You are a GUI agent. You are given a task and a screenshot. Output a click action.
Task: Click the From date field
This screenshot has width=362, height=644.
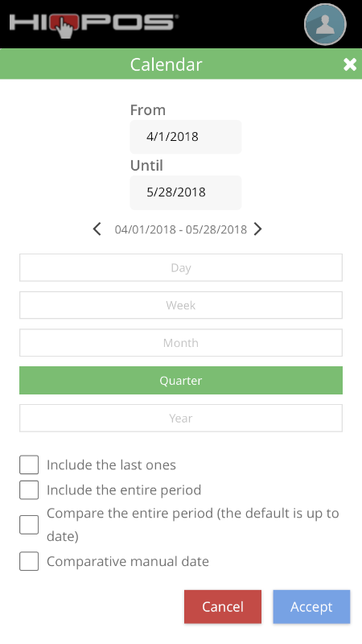[x=186, y=137]
